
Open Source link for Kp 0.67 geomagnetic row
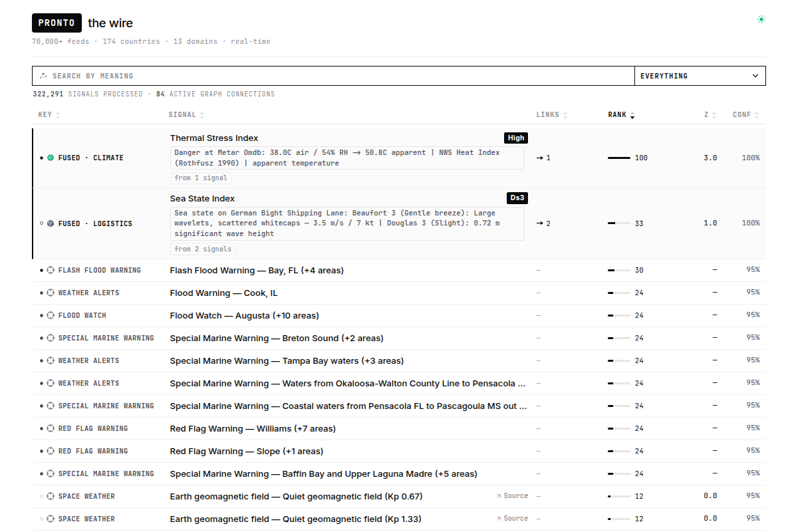(512, 496)
